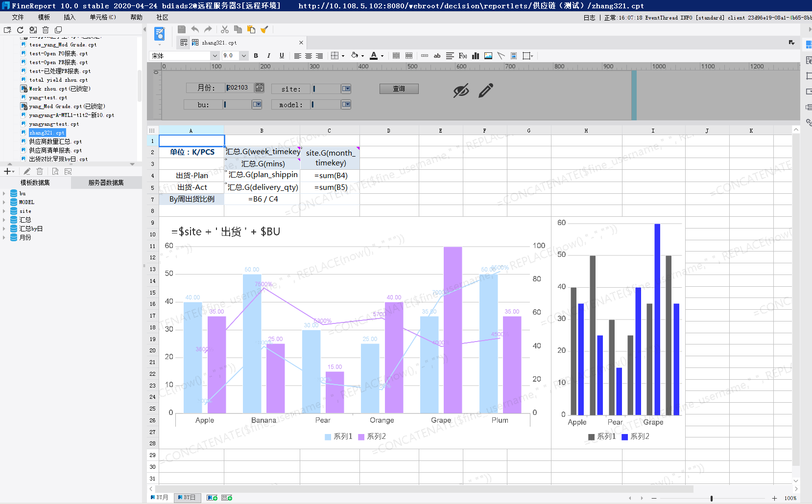Click the 查询 query button
The width and height of the screenshot is (812, 504).
pos(399,89)
